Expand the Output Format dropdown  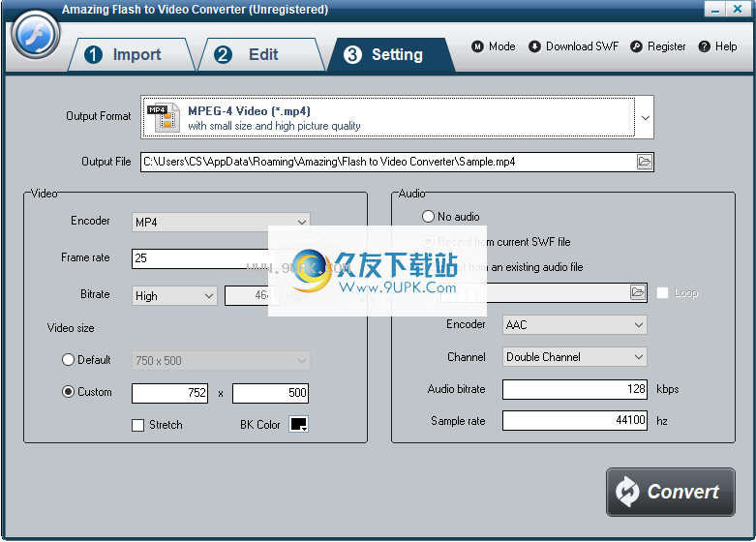645,118
